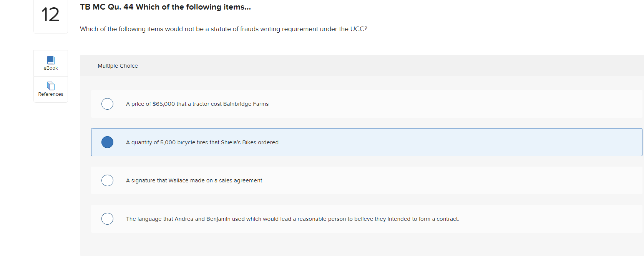This screenshot has height=262, width=644.
Task: Click empty gray area below the last answer
Action: pyautogui.click(x=361, y=245)
